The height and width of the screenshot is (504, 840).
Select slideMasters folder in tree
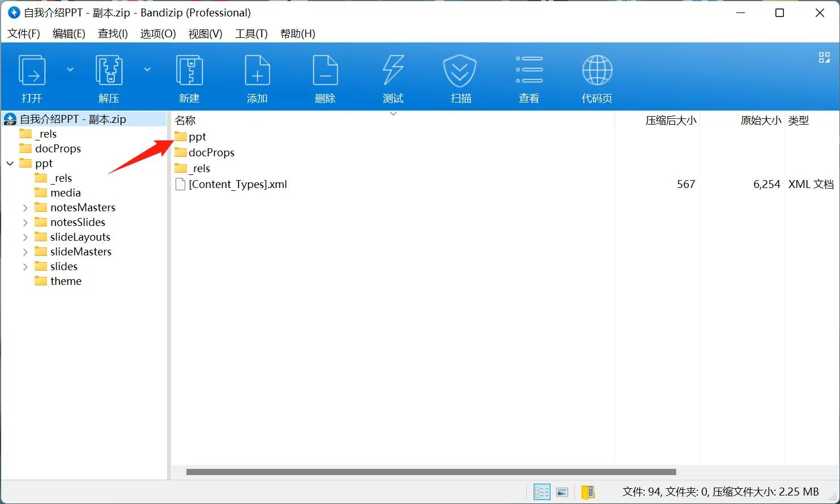tap(81, 251)
